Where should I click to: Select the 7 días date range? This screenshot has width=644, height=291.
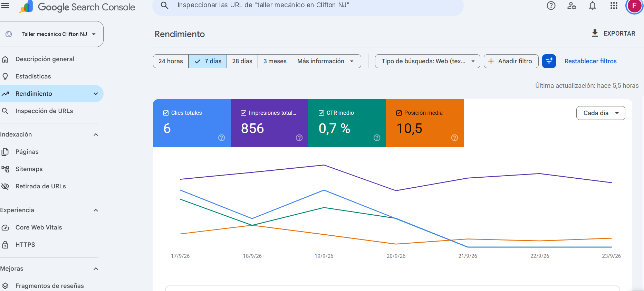[x=208, y=61]
